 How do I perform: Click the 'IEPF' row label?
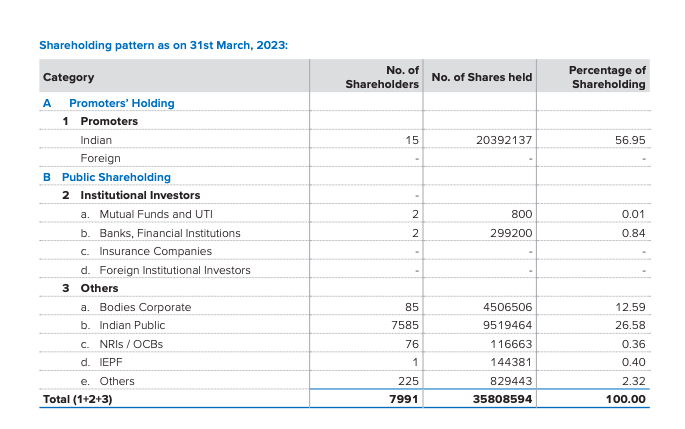[111, 363]
